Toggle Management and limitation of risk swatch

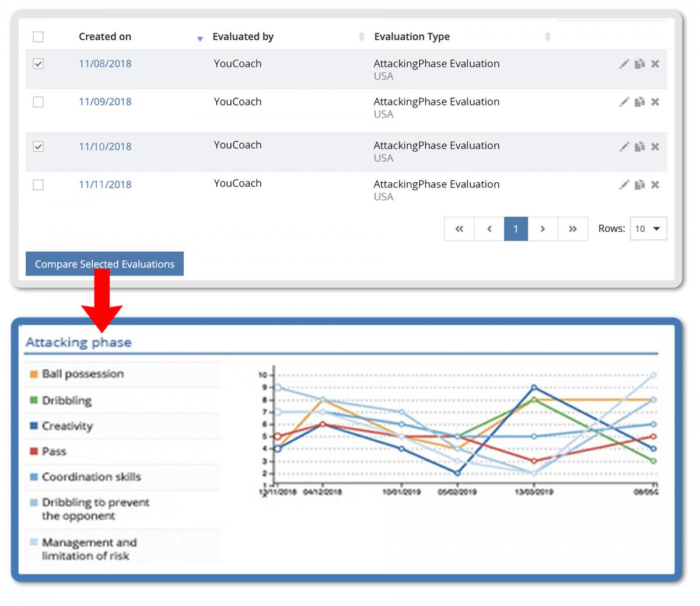click(x=34, y=542)
